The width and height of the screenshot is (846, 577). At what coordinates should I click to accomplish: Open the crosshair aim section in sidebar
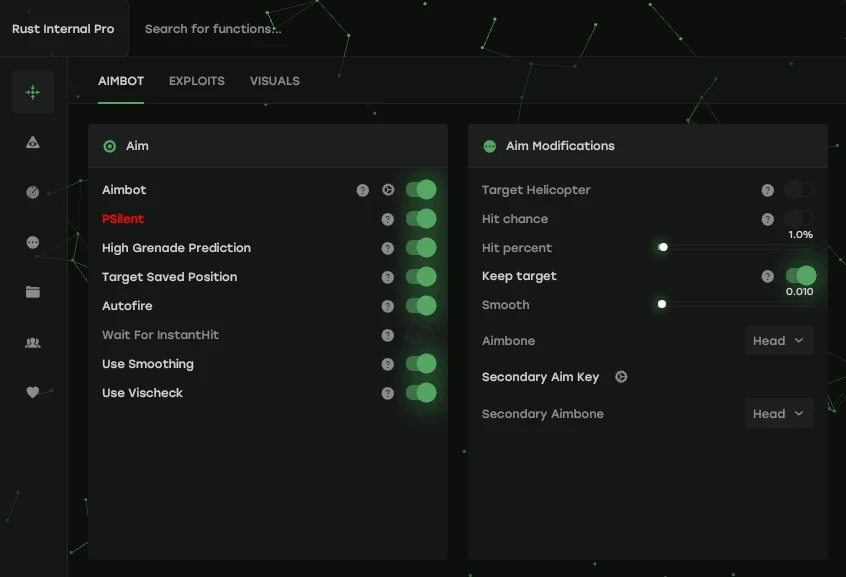point(33,92)
